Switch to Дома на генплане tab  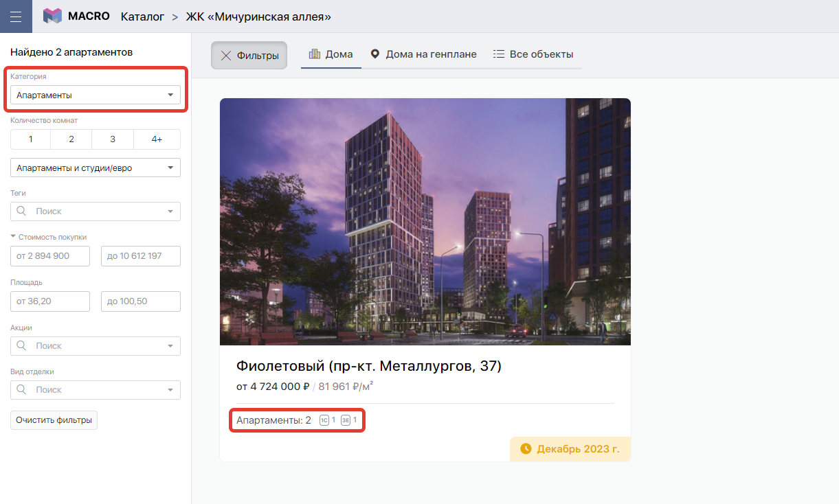[x=423, y=54]
